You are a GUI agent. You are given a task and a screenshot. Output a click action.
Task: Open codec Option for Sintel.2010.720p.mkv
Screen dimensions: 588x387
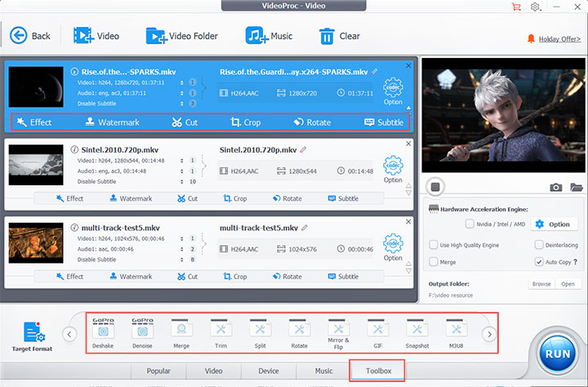coord(393,169)
